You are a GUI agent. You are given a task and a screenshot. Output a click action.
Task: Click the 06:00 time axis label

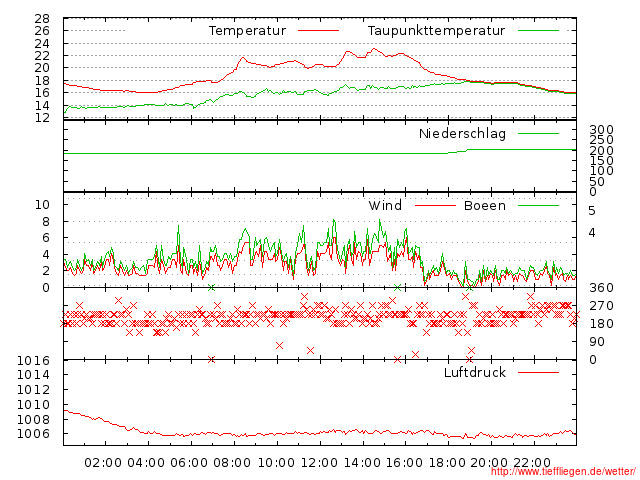189,463
